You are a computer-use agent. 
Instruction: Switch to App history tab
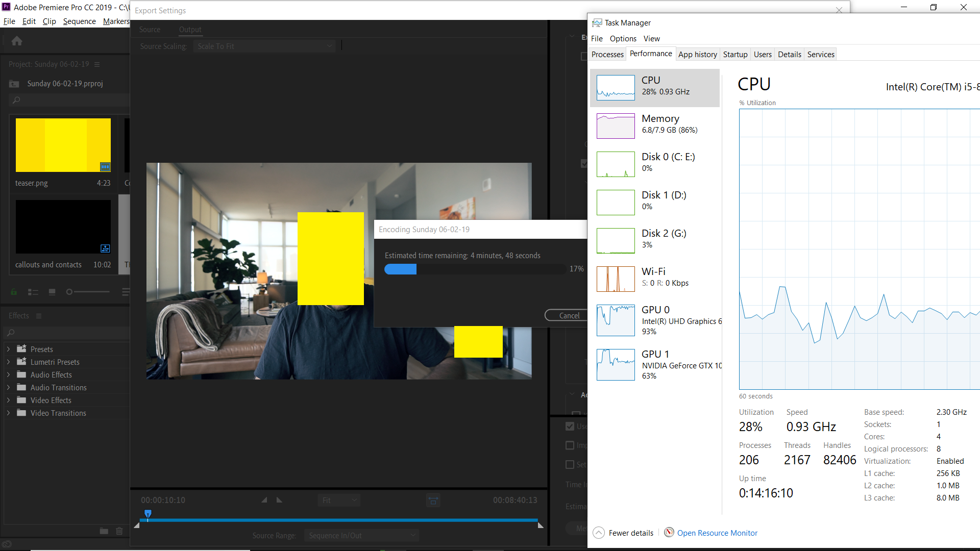click(x=697, y=54)
